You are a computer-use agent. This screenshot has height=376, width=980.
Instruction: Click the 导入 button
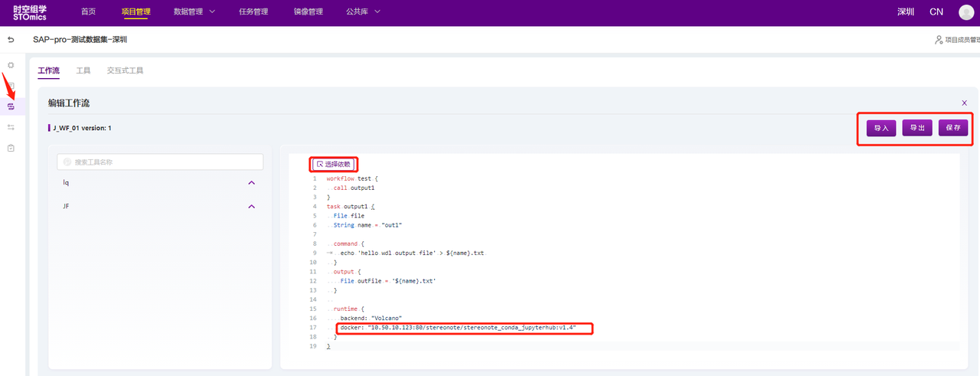point(881,128)
